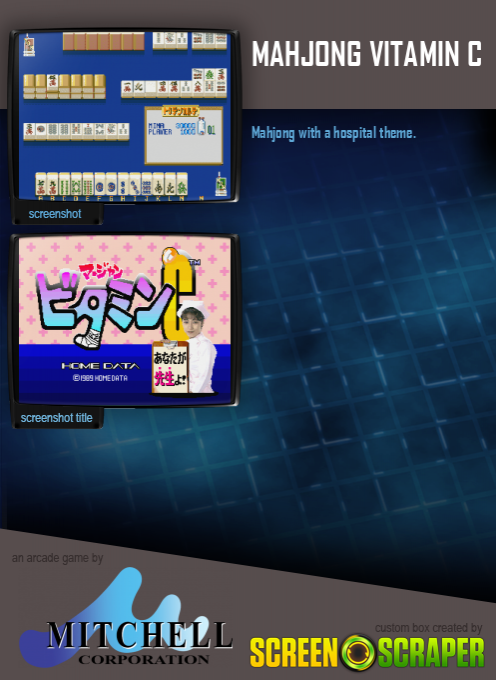Screen dimensions: 496x680
Task: Click the '©1989 HOMEDATA' copyright line
Action: click(x=100, y=378)
